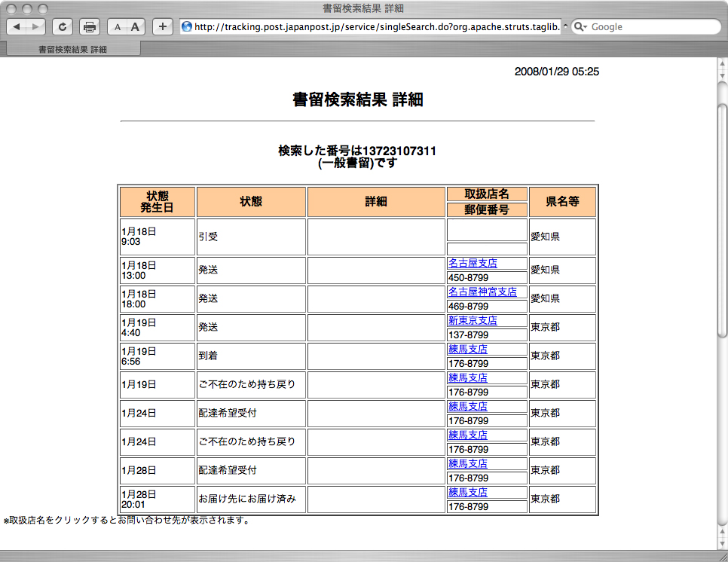Open the 新東京支店 link
Viewport: 728px width, 562px height.
[x=473, y=321]
